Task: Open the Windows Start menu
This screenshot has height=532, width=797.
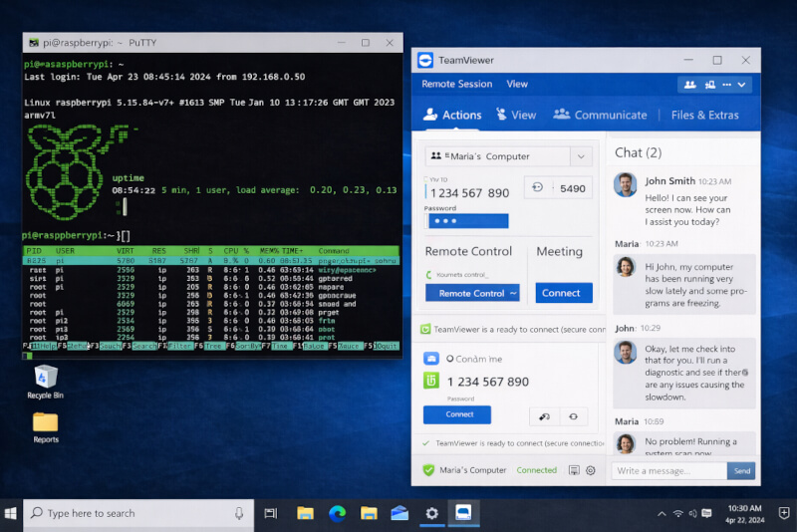Action: [x=11, y=513]
